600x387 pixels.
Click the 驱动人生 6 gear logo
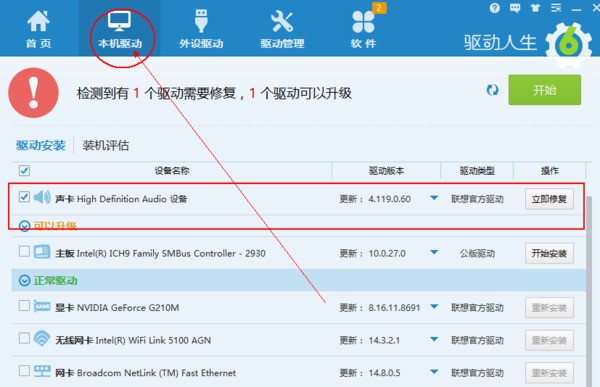point(569,44)
